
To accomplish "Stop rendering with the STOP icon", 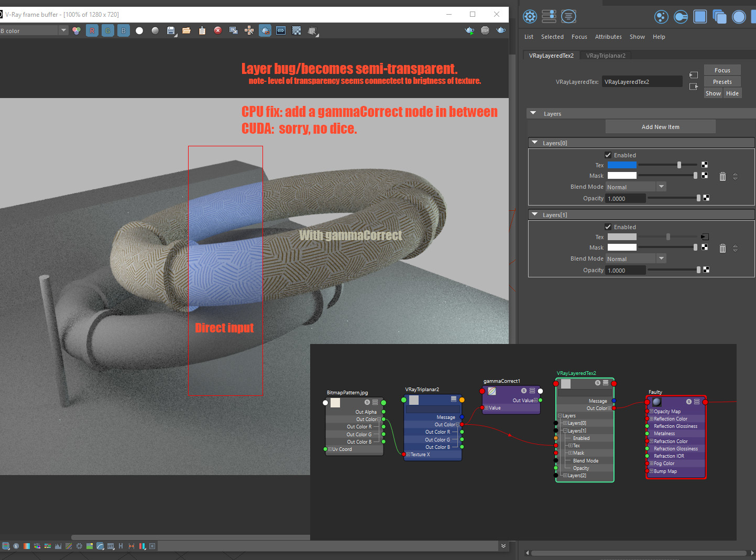I will coord(485,31).
